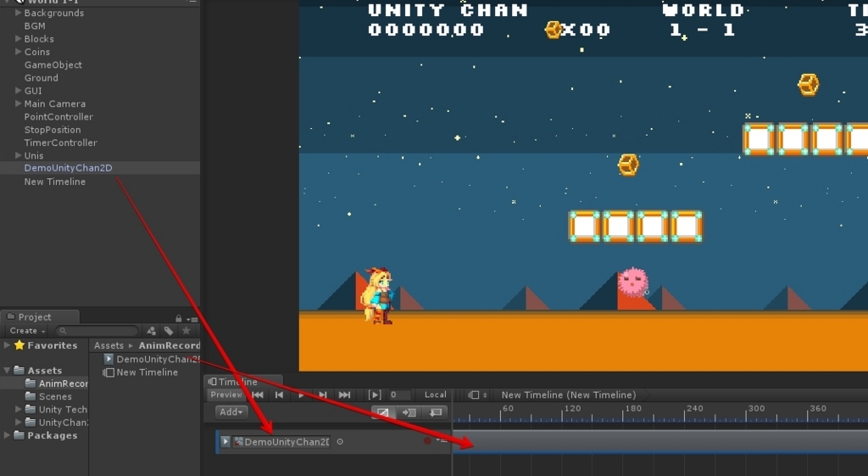868x476 pixels.
Task: Select the Ripple edit mode icon
Action: click(409, 412)
